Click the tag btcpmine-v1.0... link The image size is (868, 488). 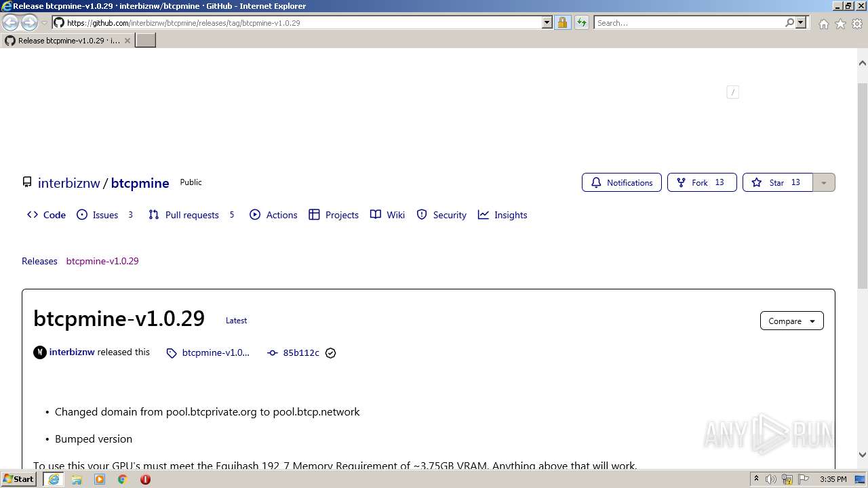208,353
